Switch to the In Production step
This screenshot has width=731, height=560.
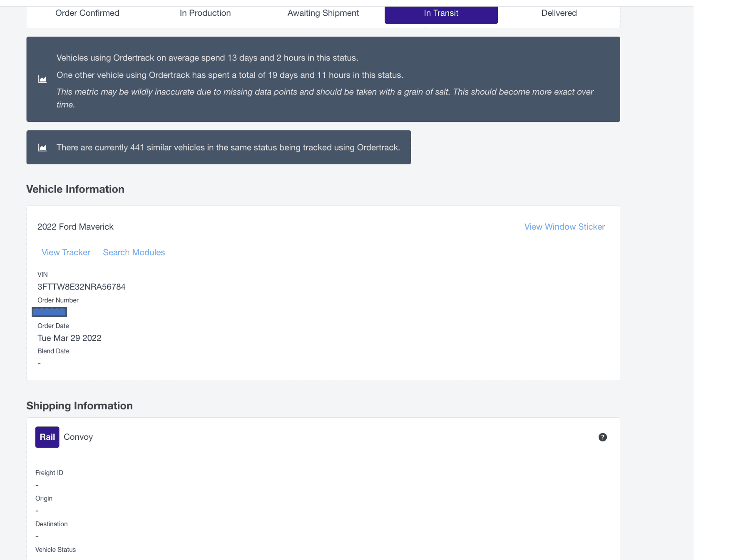[x=205, y=13]
